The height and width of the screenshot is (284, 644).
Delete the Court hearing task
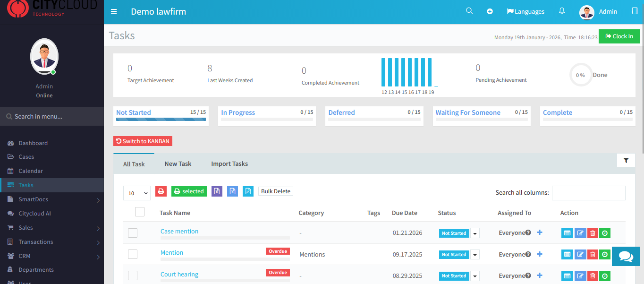593,275
